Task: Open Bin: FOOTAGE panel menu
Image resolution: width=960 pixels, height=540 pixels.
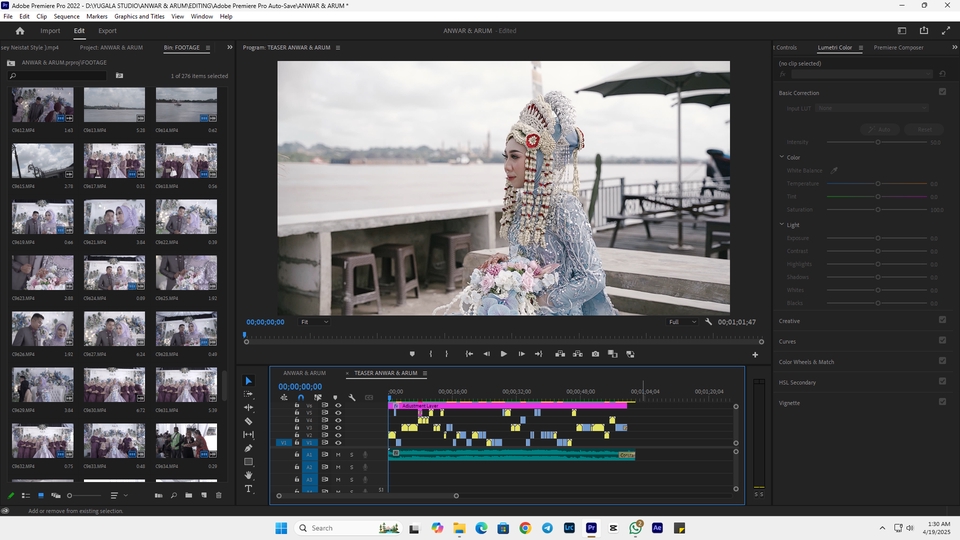Action: [208, 48]
